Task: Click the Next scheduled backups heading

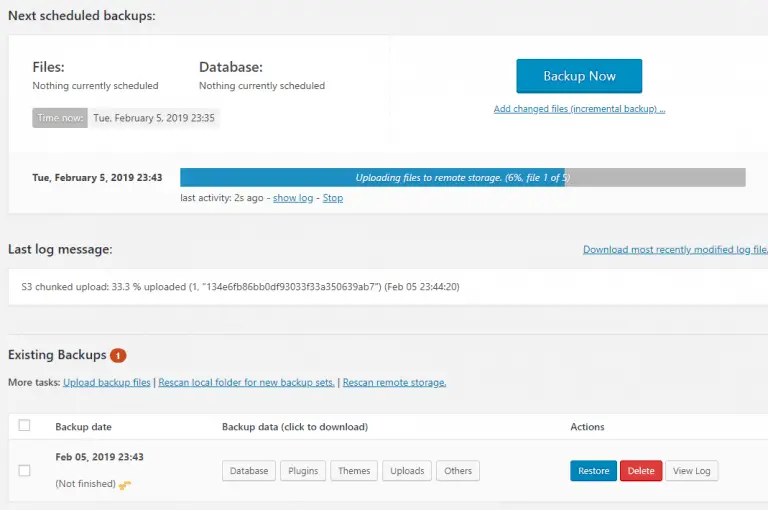Action: coord(82,16)
